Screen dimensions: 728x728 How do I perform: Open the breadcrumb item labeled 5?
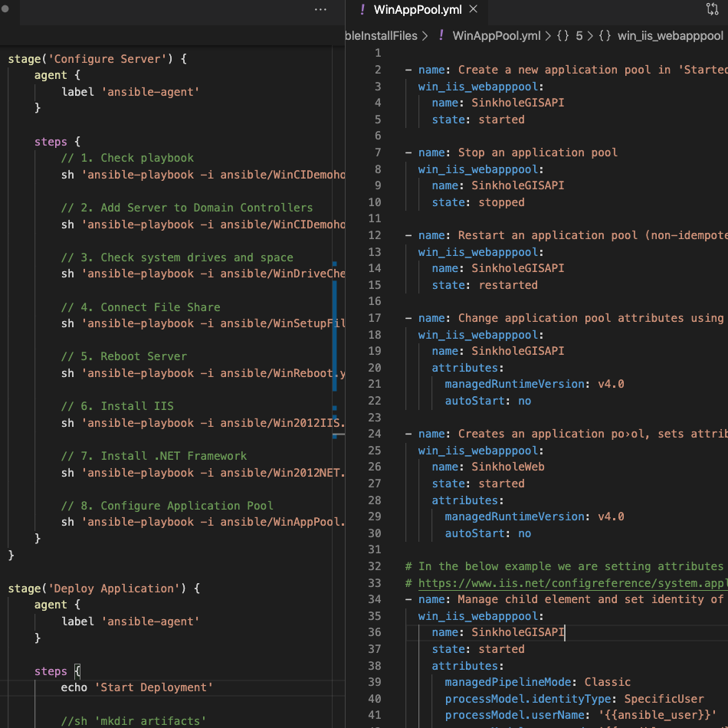[x=579, y=36]
